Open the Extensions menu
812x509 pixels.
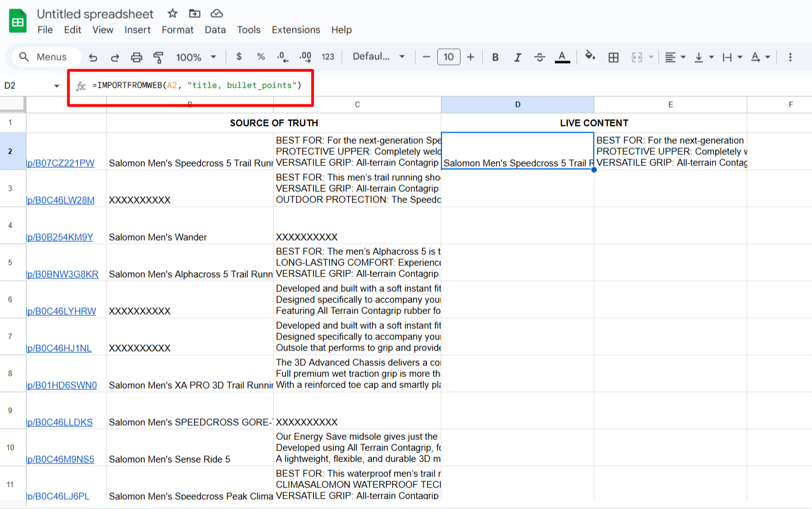296,30
